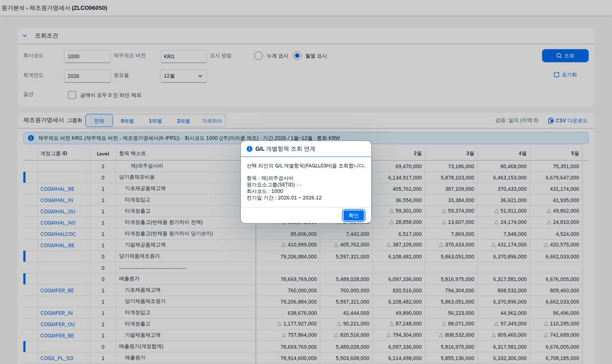
Task: Select the 기초재공품재고액 row text
Action: click(145, 189)
